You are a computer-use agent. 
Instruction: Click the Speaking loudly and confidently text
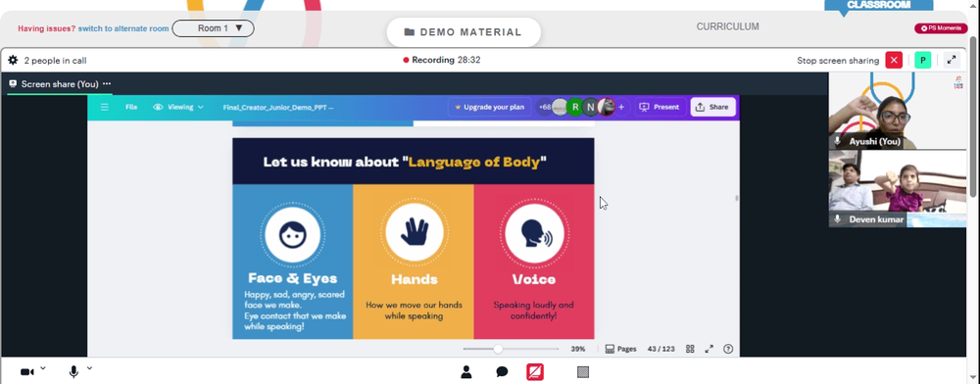pos(534,311)
